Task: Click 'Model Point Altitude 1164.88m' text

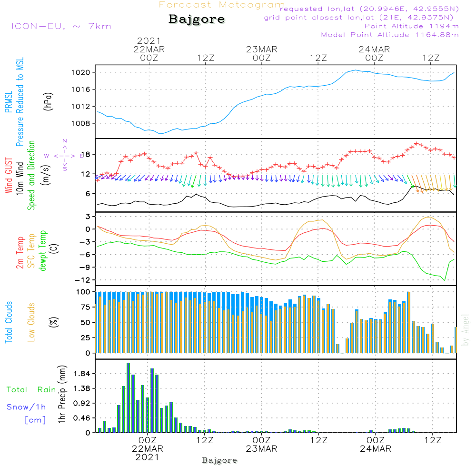Action: [x=390, y=35]
